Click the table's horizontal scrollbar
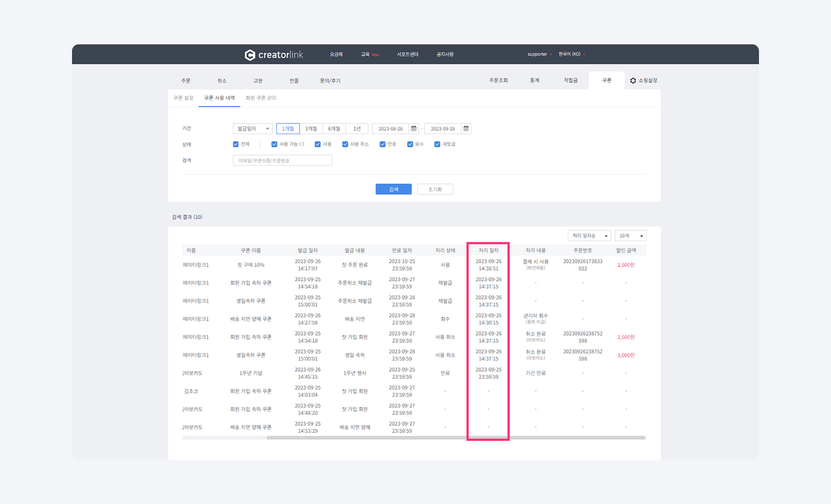Screen dimensions: 831x504 pyautogui.click(x=456, y=438)
